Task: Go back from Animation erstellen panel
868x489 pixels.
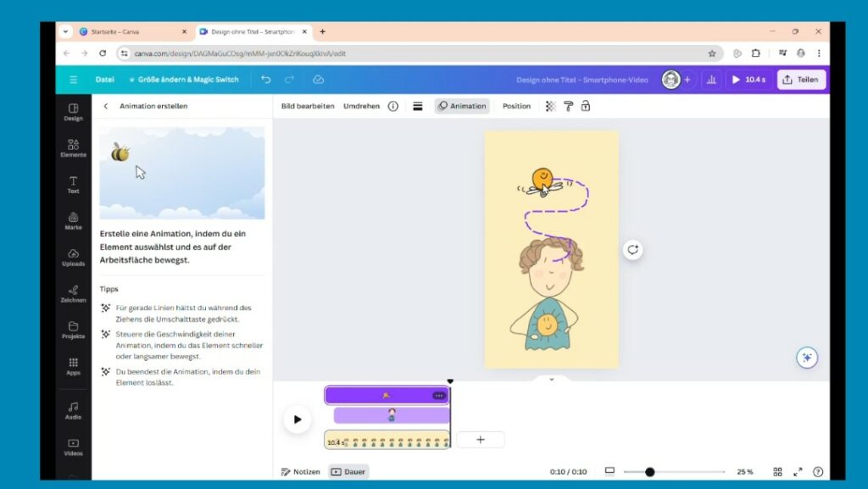Action: [106, 106]
